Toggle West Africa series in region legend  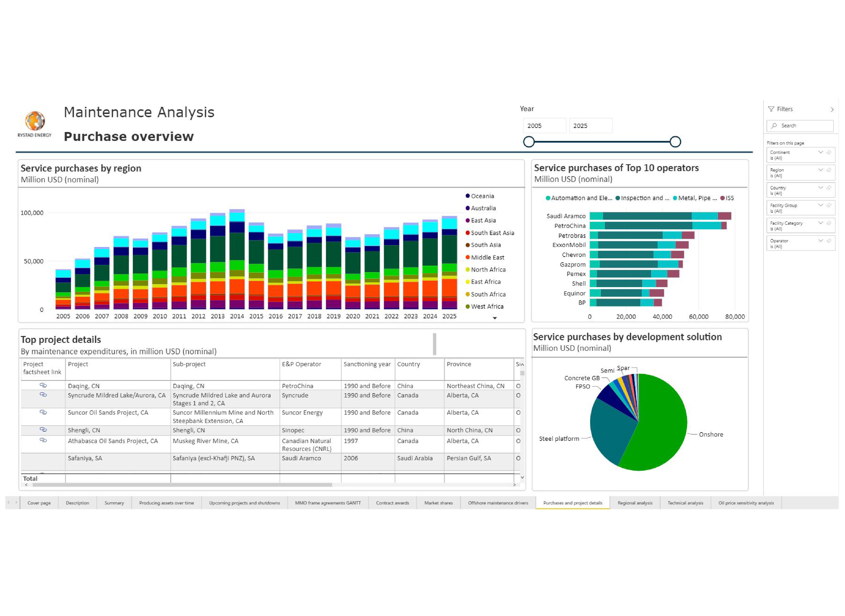tap(487, 307)
